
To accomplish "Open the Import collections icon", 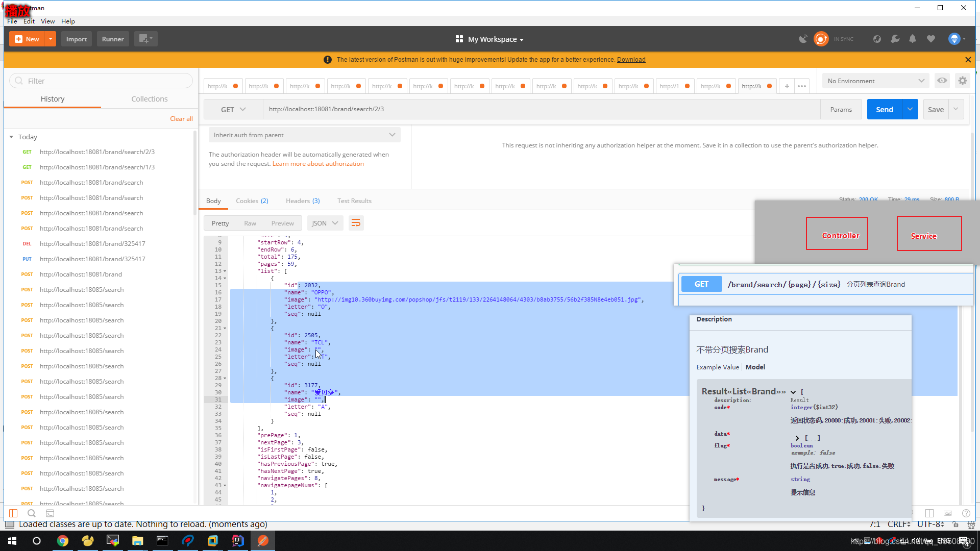I will (x=76, y=38).
